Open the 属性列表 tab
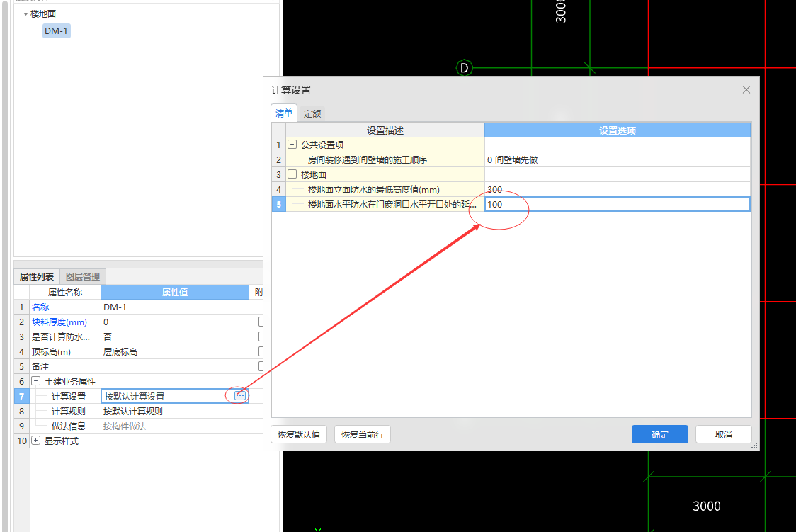This screenshot has height=532, width=796. click(37, 277)
